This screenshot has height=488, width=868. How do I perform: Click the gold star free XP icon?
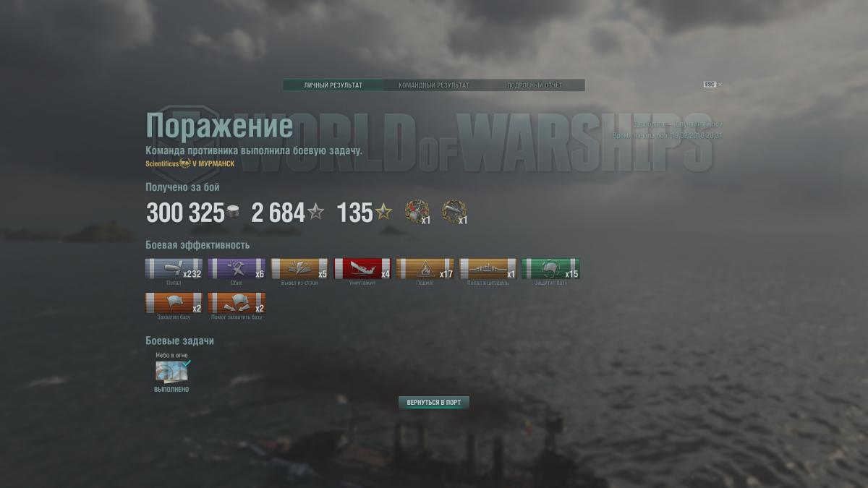383,212
